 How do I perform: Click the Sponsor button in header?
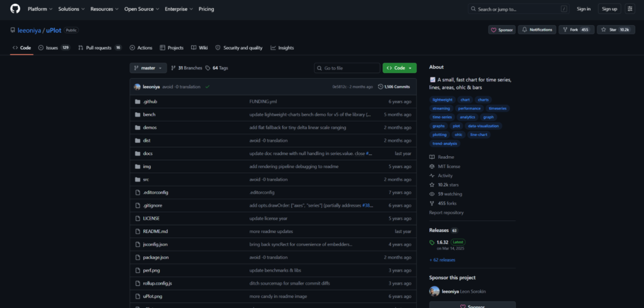tap(502, 30)
